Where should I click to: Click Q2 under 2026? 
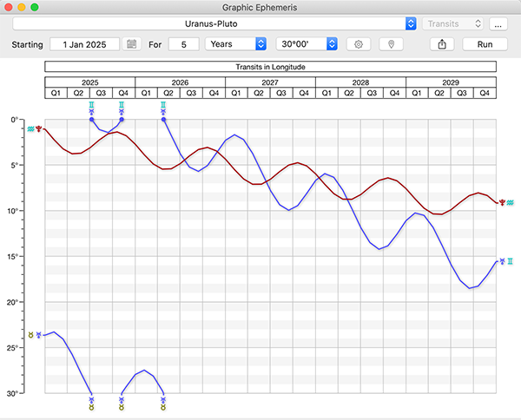(168, 93)
